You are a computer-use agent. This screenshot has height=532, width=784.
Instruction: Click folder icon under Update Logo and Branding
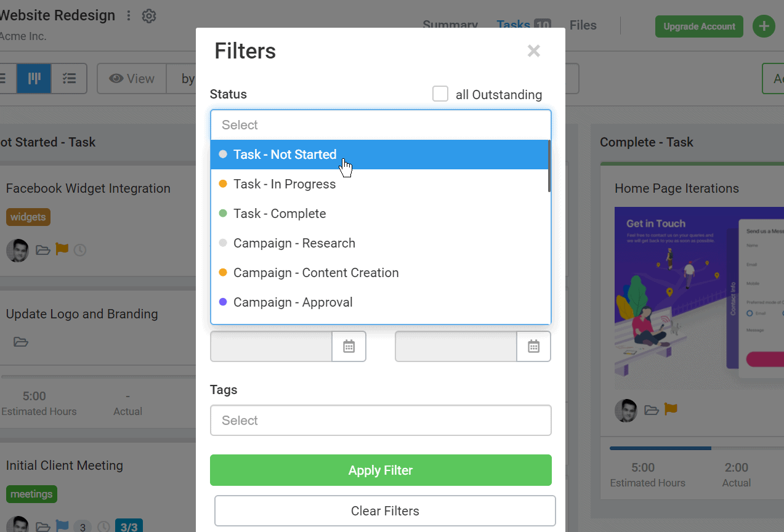(21, 342)
